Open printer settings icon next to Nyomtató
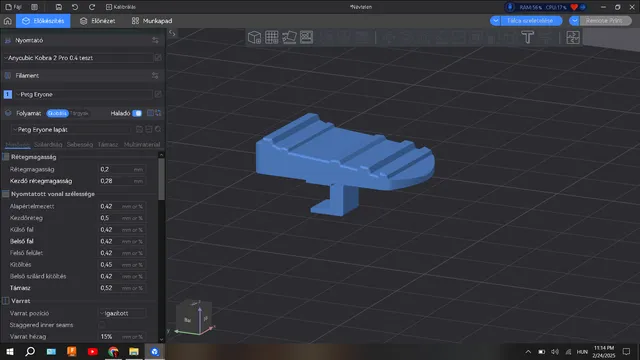This screenshot has height=360, width=640. coord(155,40)
